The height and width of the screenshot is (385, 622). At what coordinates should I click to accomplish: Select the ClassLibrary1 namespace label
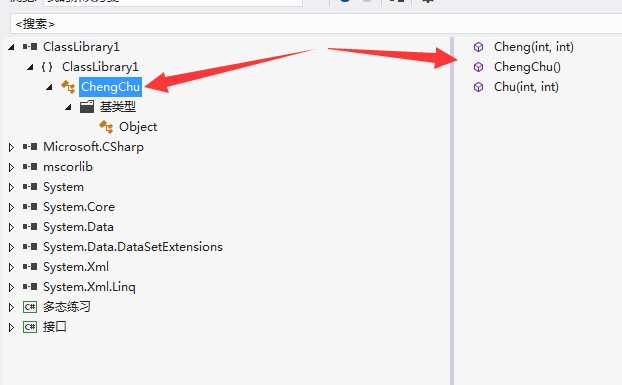[100, 67]
